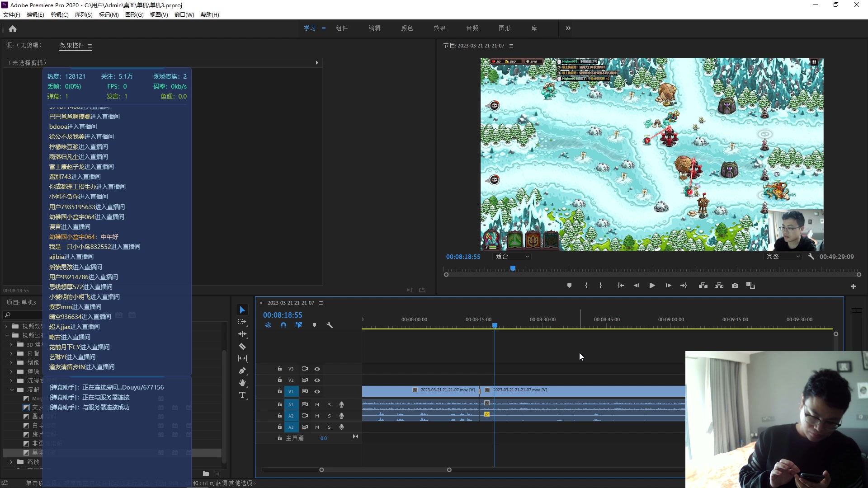Go to In point
Image resolution: width=868 pixels, height=488 pixels.
click(x=621, y=286)
